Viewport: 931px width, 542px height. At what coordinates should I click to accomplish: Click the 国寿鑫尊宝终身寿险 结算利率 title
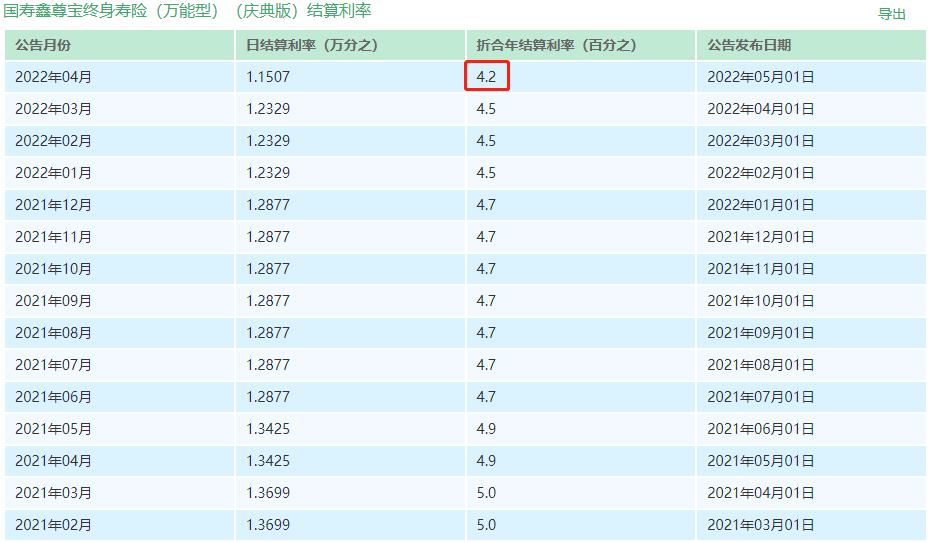tap(188, 11)
